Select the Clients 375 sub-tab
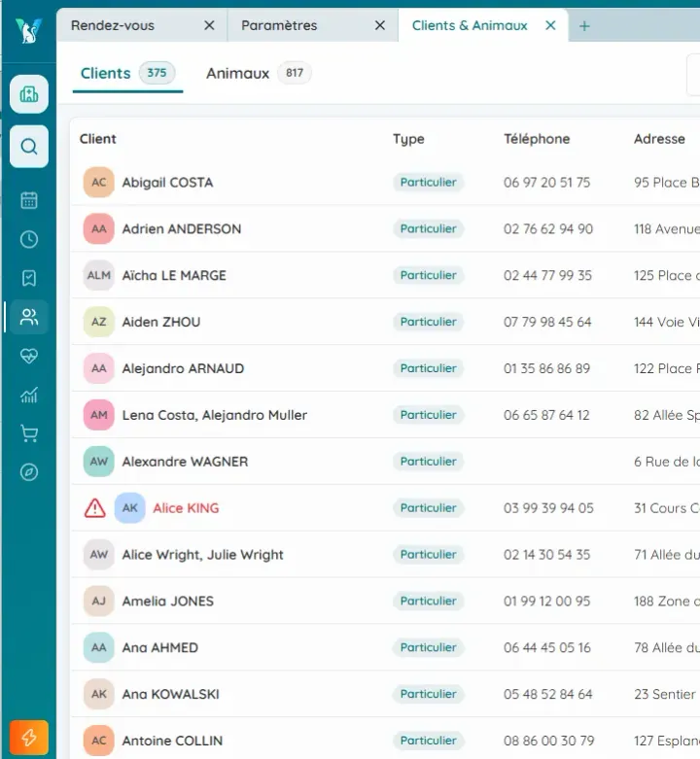 click(127, 74)
